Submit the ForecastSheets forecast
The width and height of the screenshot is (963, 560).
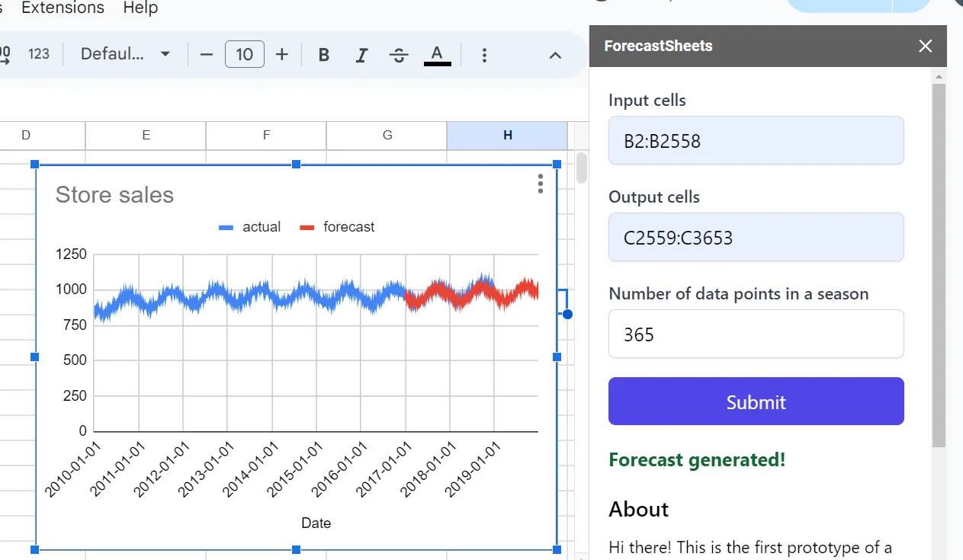[x=756, y=402]
